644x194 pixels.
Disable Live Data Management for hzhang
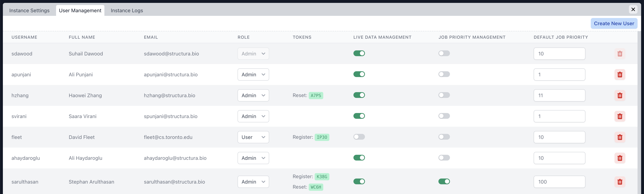click(x=359, y=95)
